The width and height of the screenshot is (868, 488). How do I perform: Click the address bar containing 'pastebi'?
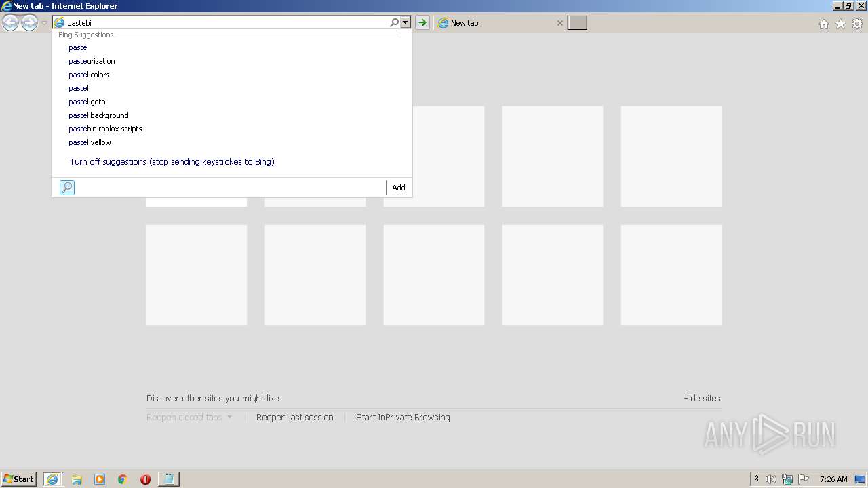click(227, 23)
